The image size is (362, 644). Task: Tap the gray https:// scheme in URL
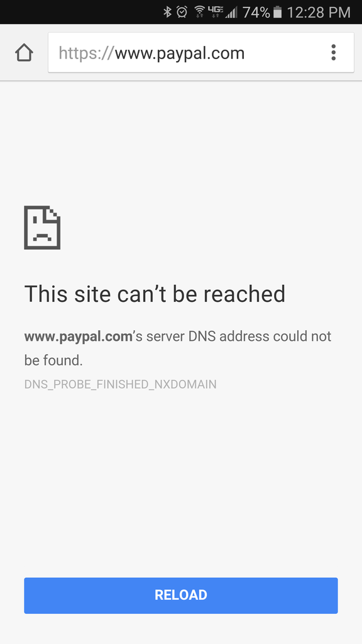(x=85, y=53)
